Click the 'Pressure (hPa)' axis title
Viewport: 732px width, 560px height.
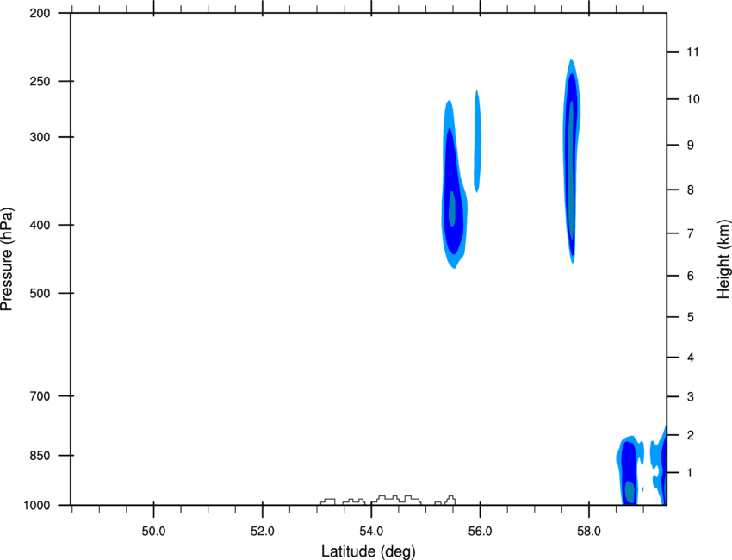7,259
